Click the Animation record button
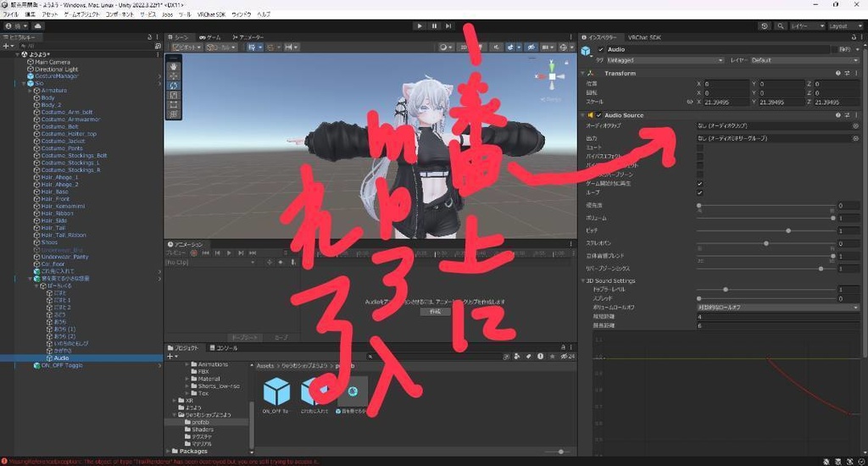 [194, 253]
